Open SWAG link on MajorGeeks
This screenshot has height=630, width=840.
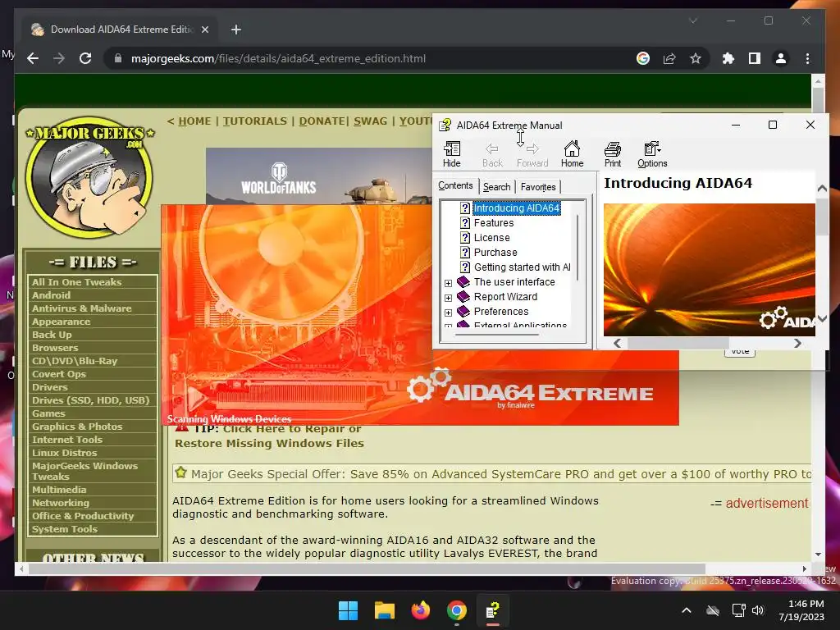(x=370, y=121)
